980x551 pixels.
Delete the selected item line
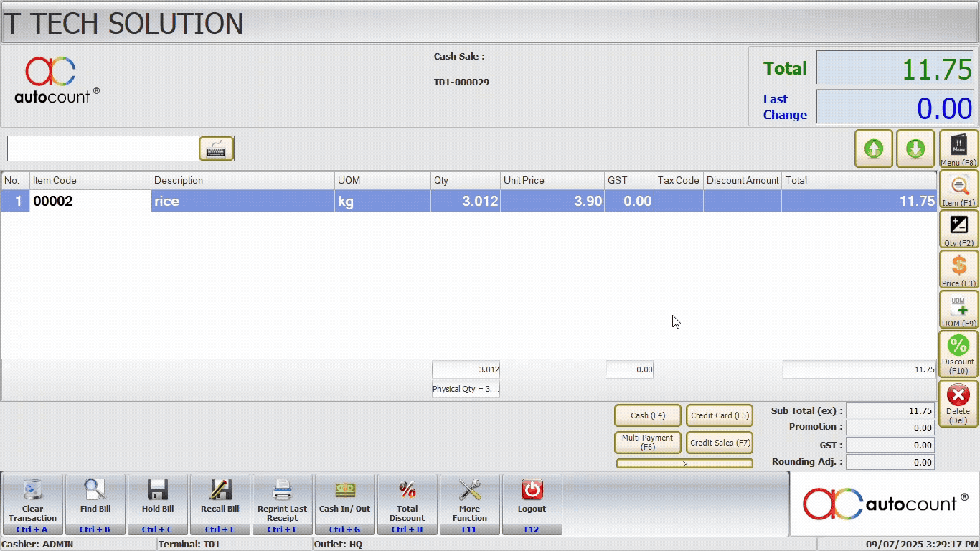pyautogui.click(x=958, y=402)
